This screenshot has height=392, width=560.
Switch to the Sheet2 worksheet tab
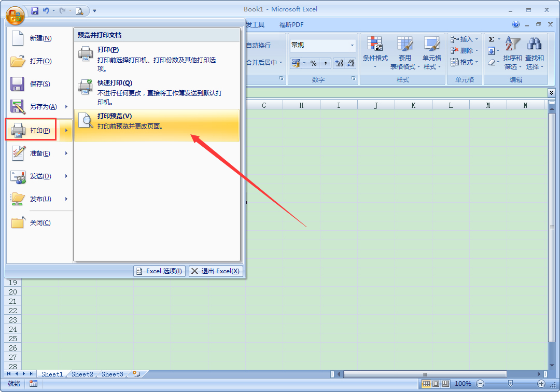tap(81, 374)
